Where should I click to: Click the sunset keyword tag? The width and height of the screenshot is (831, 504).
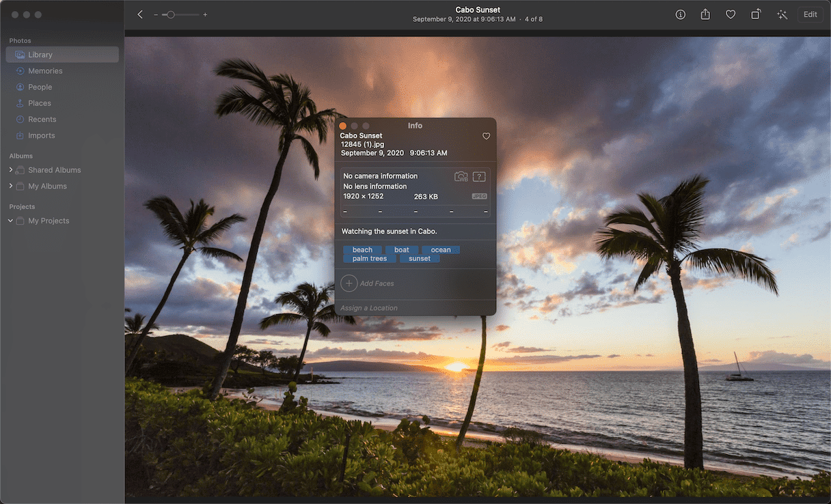(x=420, y=259)
